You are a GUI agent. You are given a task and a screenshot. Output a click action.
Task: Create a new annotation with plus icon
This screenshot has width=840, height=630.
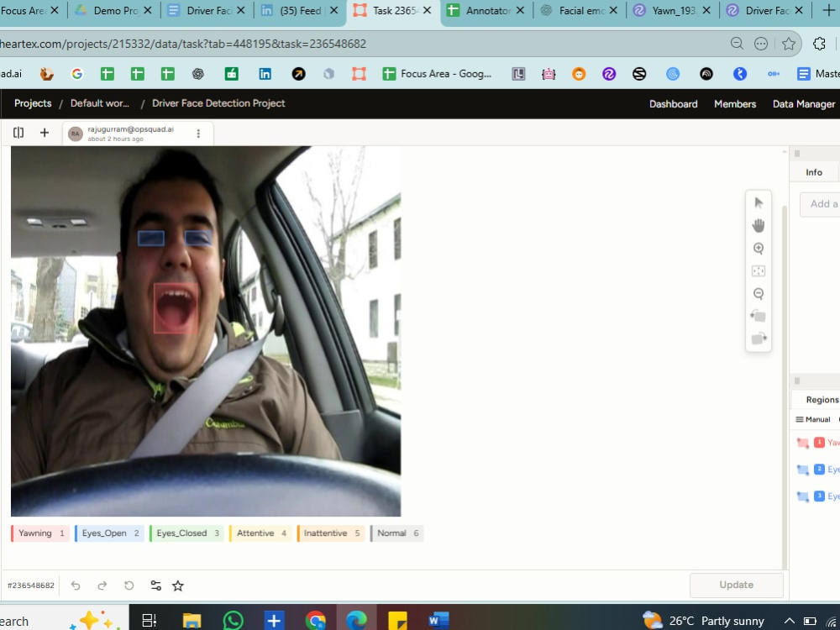pyautogui.click(x=45, y=133)
